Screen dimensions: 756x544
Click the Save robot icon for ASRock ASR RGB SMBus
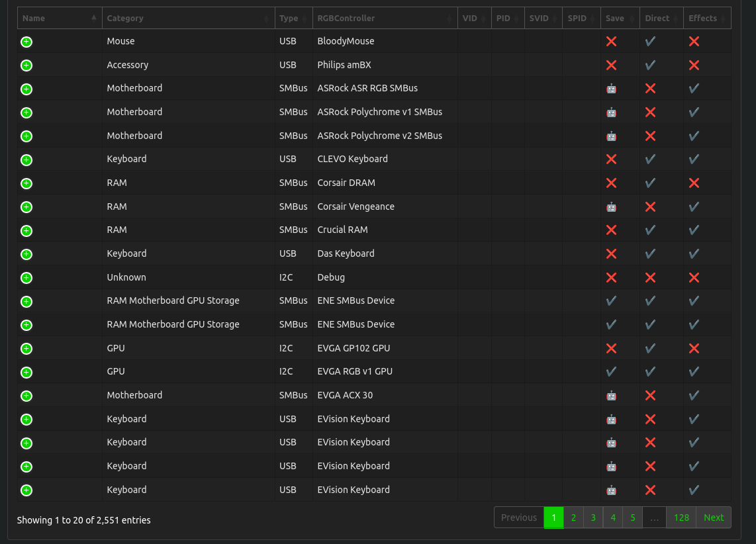tap(612, 89)
